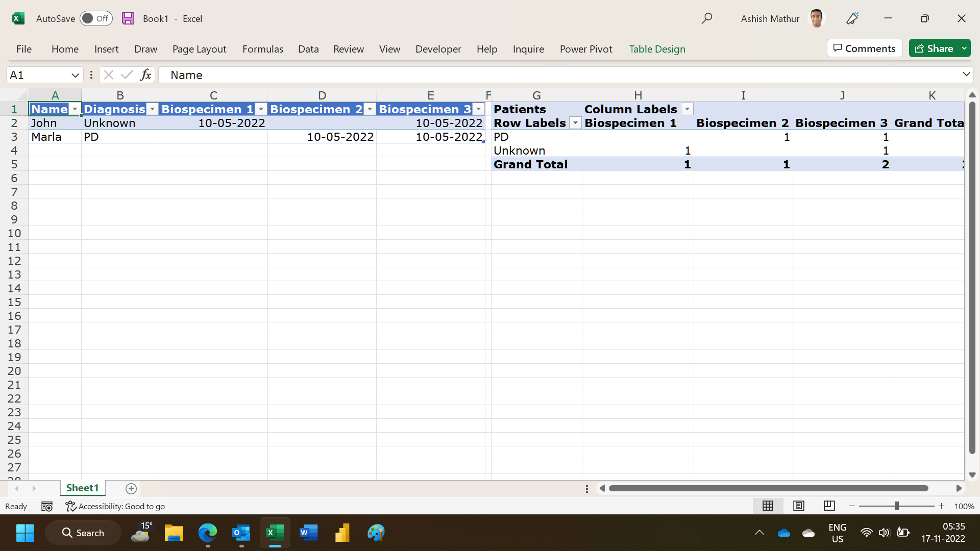Click the zoom in plus button
This screenshot has height=551, width=980.
pos(941,506)
